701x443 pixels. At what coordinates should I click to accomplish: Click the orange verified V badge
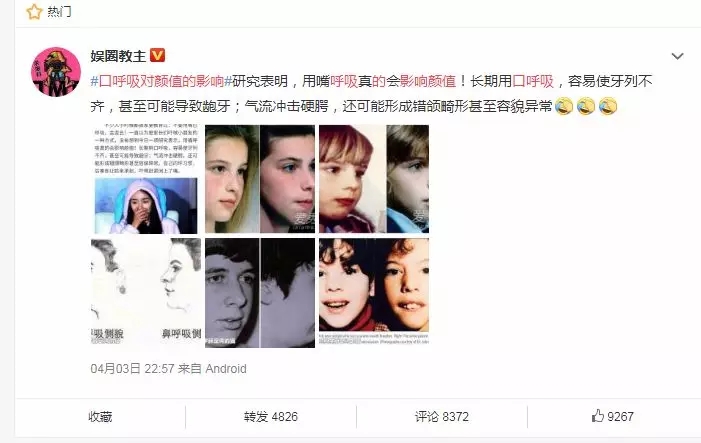point(157,55)
